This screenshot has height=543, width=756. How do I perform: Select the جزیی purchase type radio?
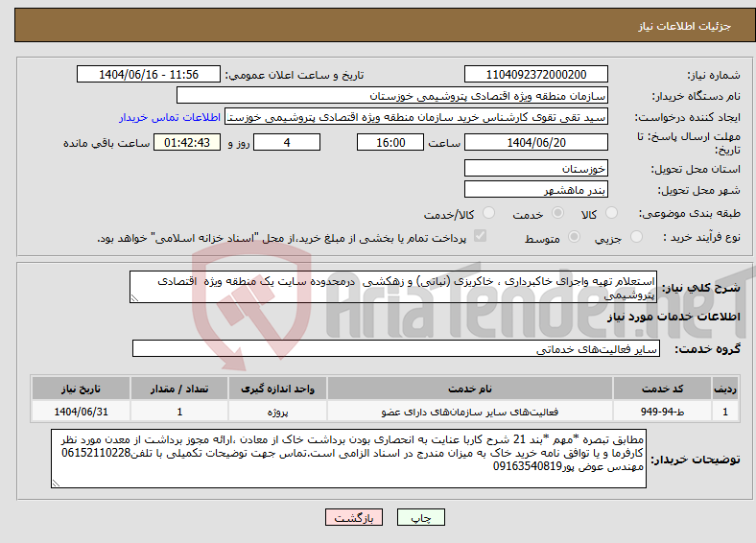click(636, 236)
